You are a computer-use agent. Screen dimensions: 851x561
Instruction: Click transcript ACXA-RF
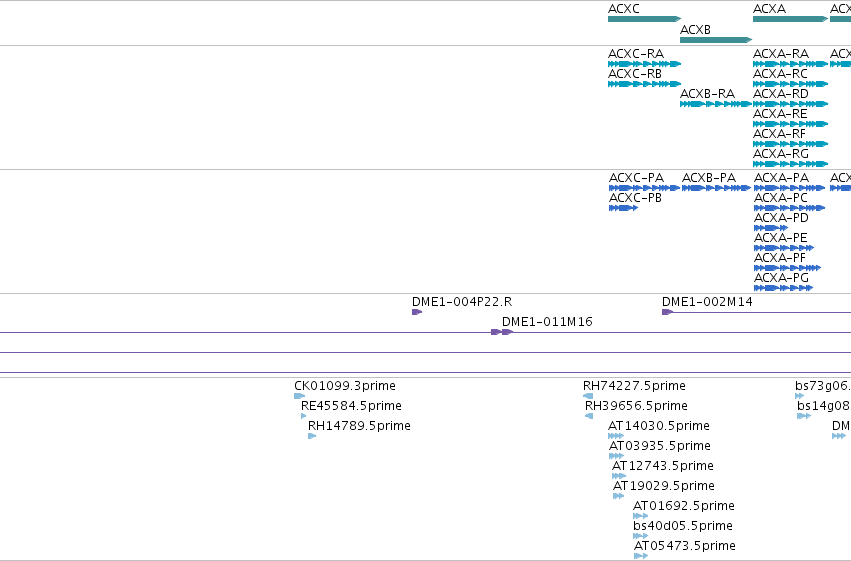coord(790,144)
